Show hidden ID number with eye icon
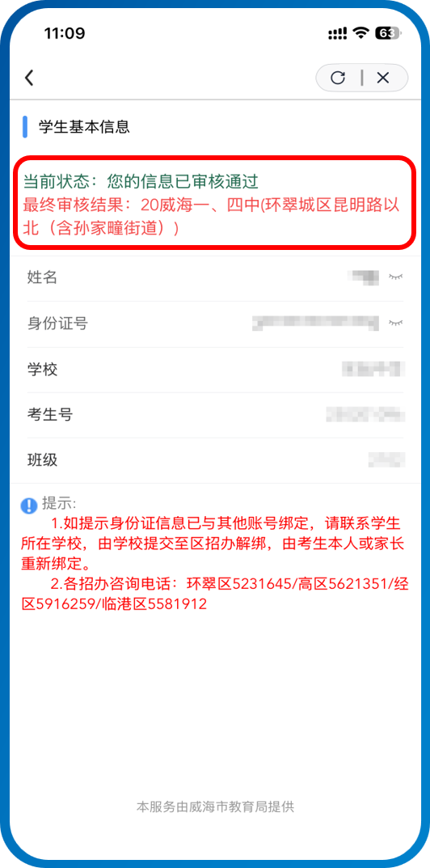 click(395, 322)
